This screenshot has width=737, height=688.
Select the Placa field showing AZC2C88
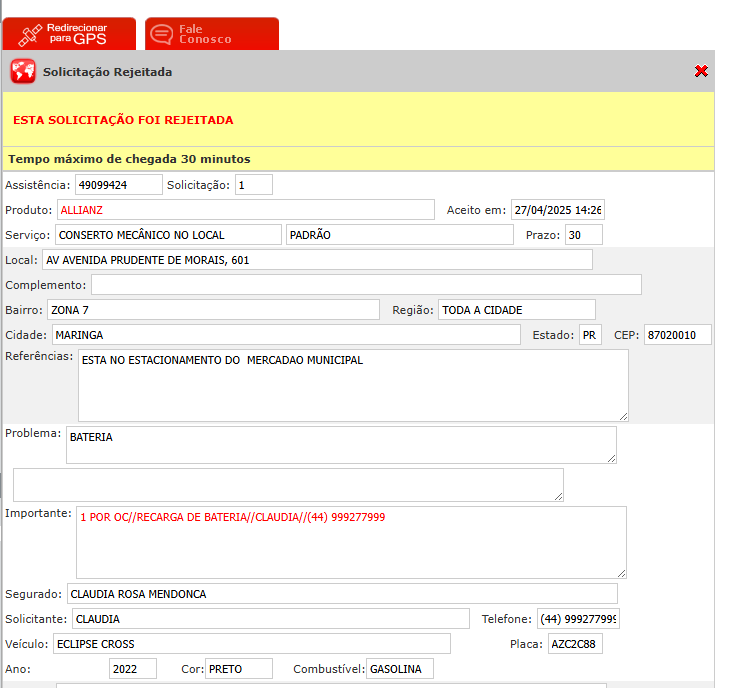(575, 644)
